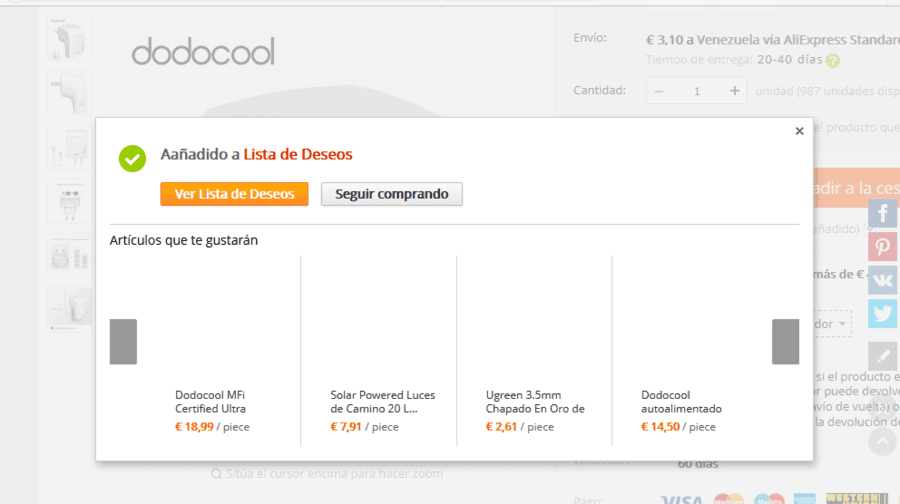Viewport: 900px width, 504px height.
Task: Open the Lista de Deseos link
Action: [297, 154]
